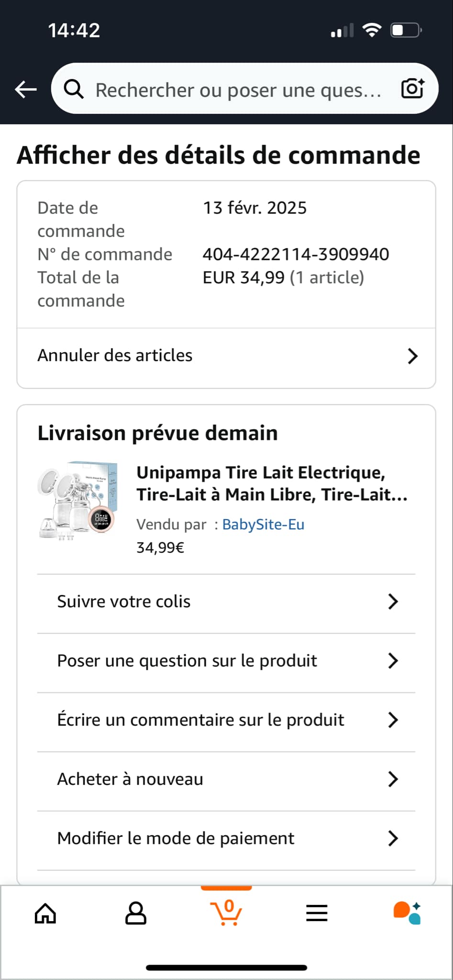Tap the Wi-Fi status icon

pos(372,30)
